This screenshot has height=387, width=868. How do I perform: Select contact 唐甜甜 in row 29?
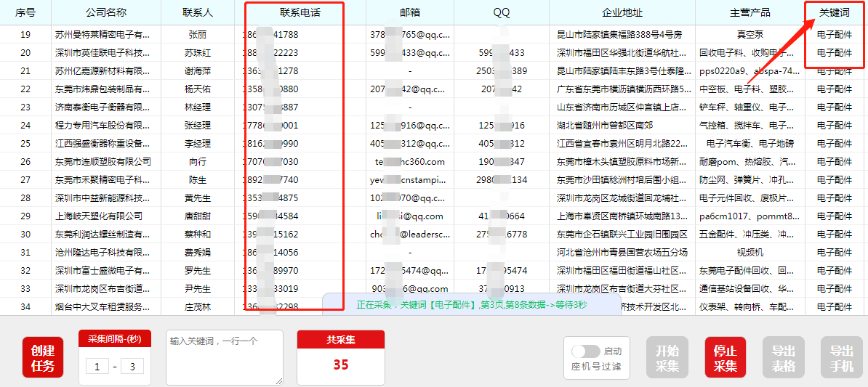(198, 216)
